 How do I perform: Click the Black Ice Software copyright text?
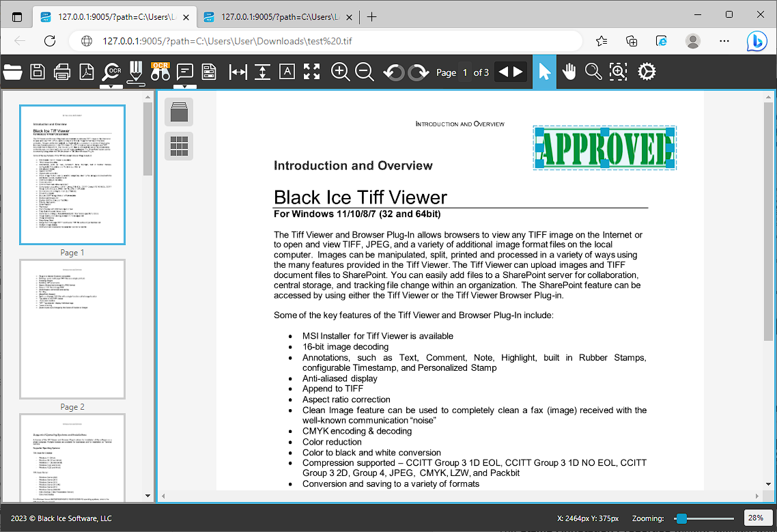point(61,518)
